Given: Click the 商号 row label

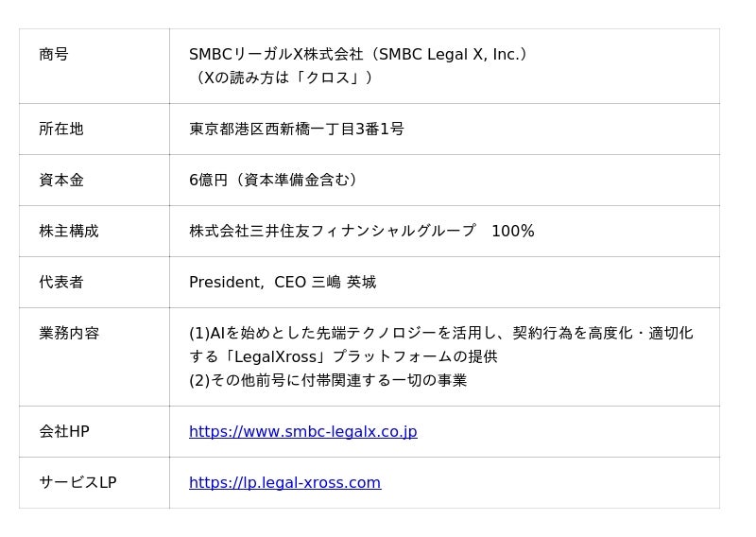Looking at the screenshot, I should 54,55.
